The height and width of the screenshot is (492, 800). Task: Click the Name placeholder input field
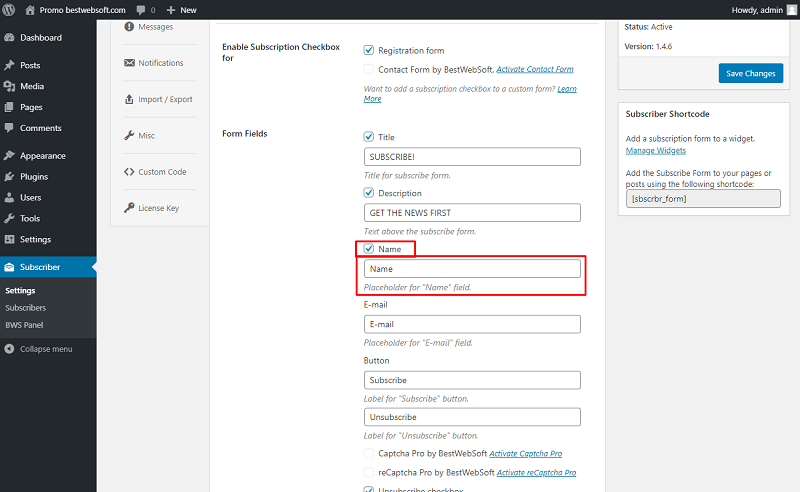pos(472,268)
